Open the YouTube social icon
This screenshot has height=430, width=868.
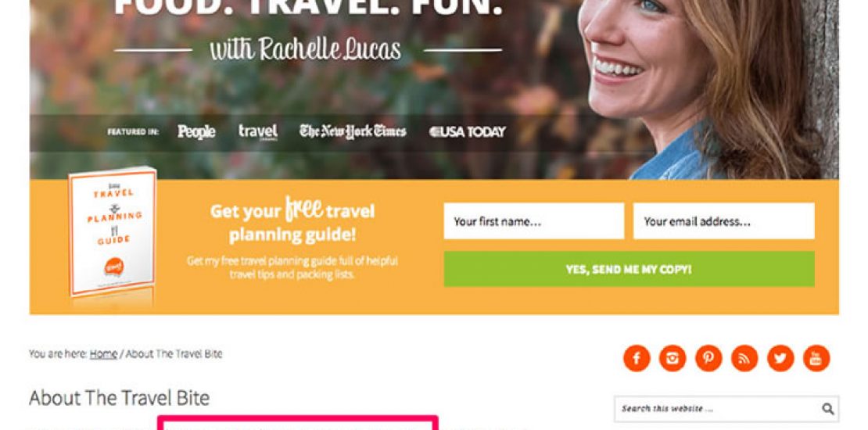click(x=816, y=358)
